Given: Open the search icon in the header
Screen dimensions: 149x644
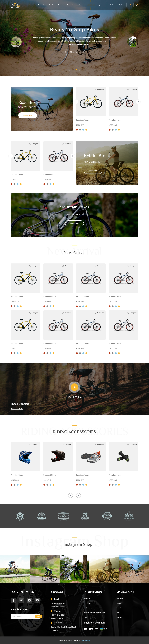Looking at the screenshot, I should tap(99, 5).
